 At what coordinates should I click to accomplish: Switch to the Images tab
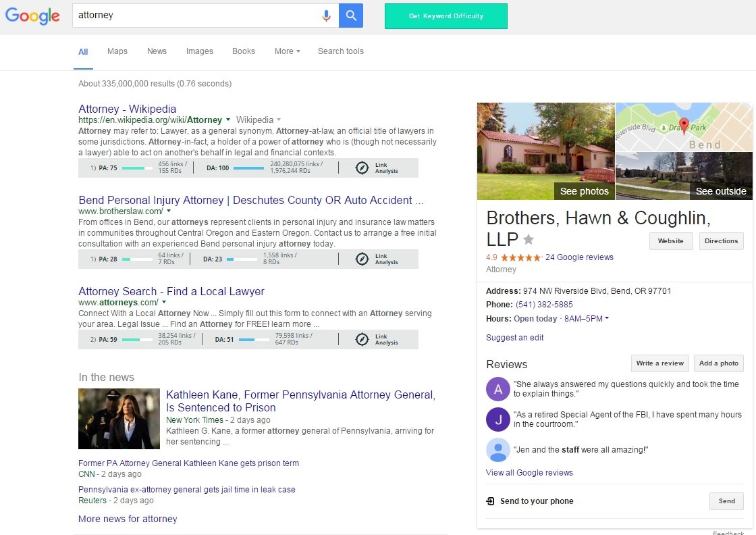pos(200,51)
